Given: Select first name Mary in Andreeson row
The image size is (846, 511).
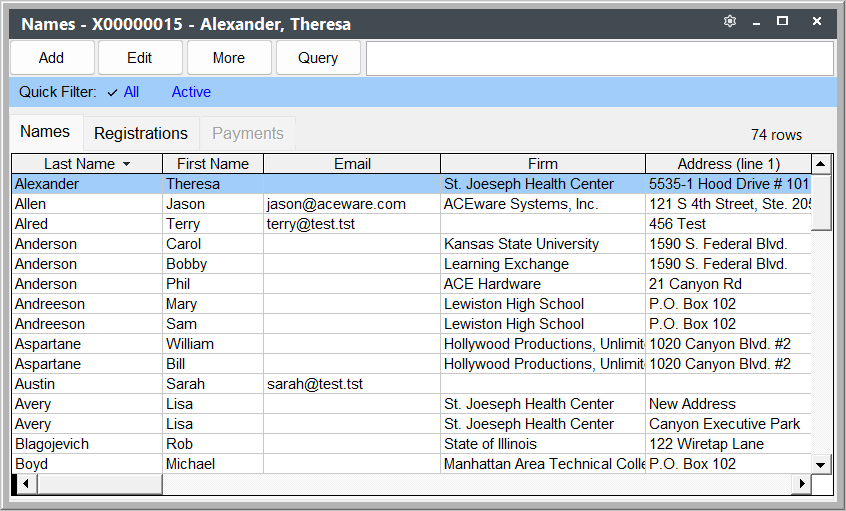Looking at the screenshot, I should coord(213,304).
